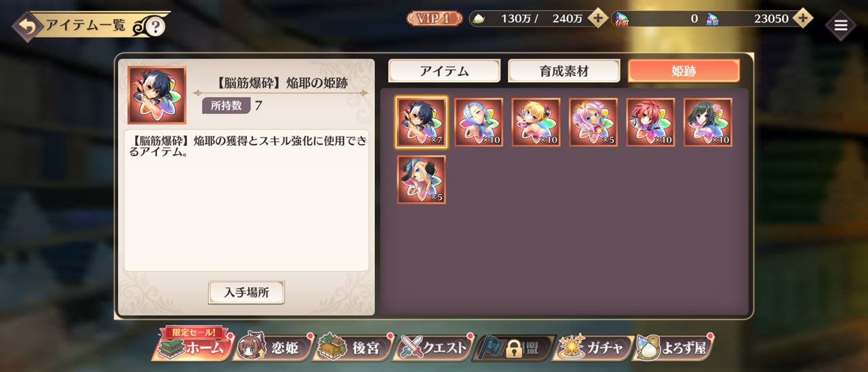The width and height of the screenshot is (868, 372).
Task: Switch to the 育成素材 tab
Action: point(564,71)
